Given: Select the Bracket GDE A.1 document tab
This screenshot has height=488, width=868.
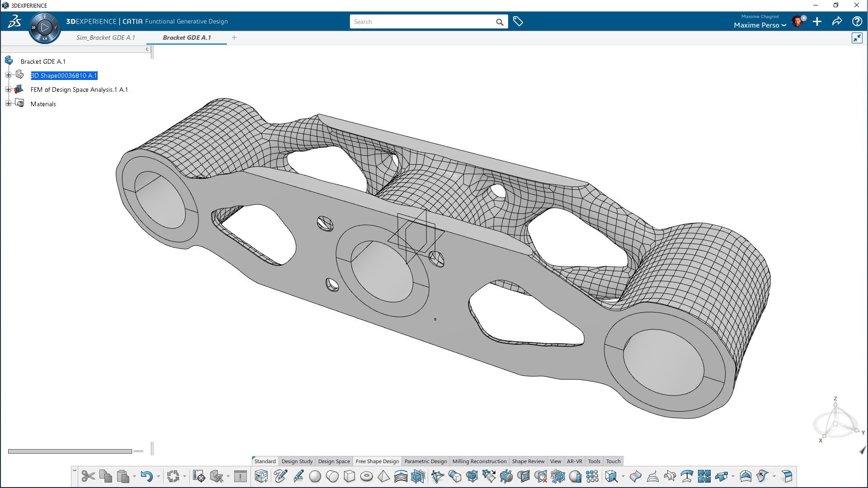Looking at the screenshot, I should 187,38.
